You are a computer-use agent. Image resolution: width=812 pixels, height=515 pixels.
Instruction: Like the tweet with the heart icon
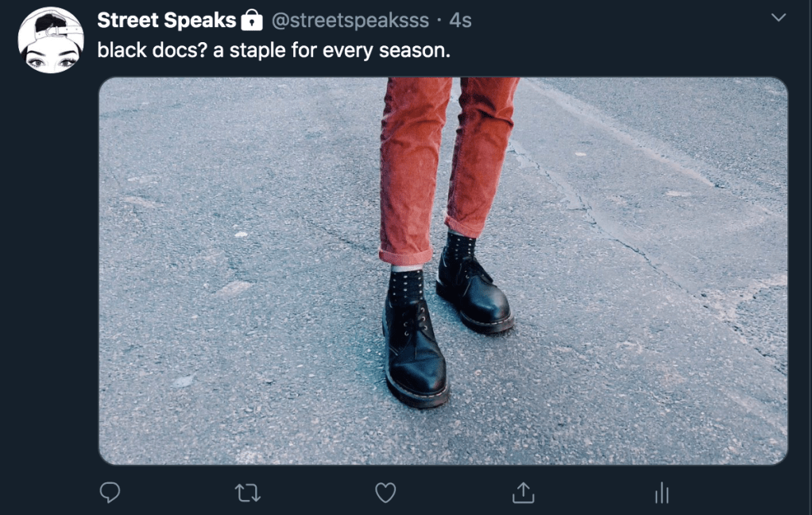385,493
